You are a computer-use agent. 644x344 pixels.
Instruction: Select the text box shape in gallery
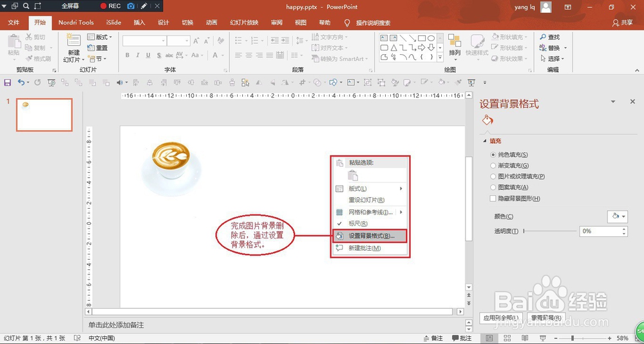click(x=384, y=38)
